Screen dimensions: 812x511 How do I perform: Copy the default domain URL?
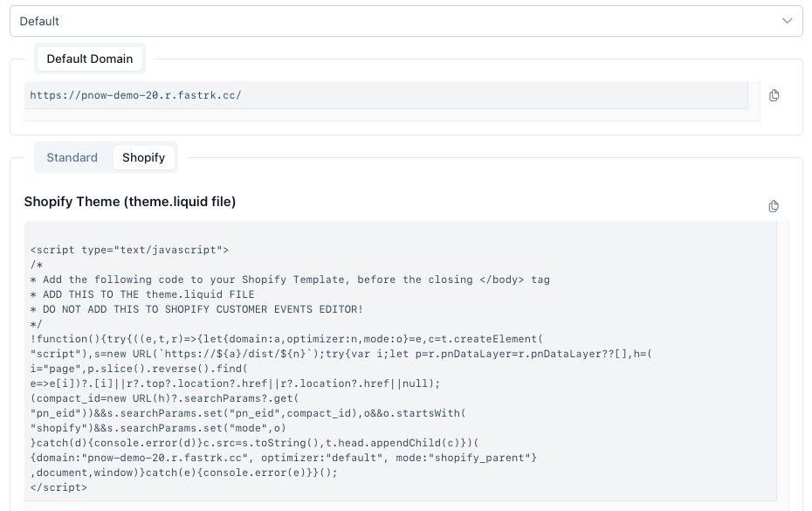tap(774, 95)
